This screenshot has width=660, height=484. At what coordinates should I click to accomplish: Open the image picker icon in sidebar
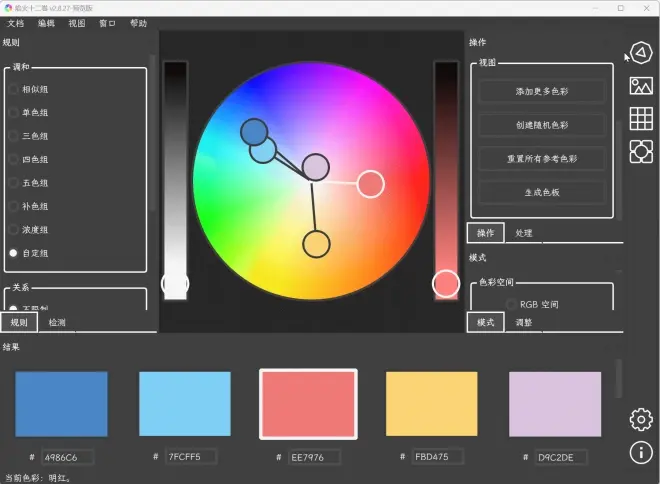(x=641, y=86)
